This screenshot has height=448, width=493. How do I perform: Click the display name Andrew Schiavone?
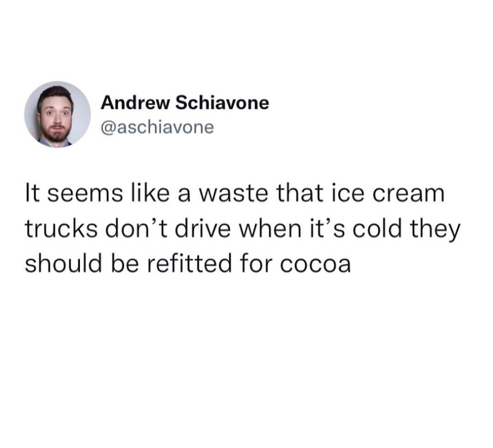click(x=185, y=103)
